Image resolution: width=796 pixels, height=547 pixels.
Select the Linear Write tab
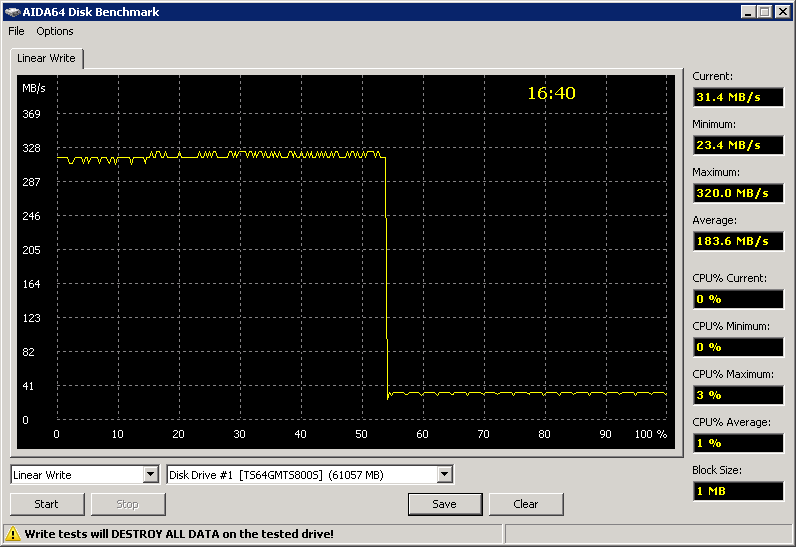pyautogui.click(x=46, y=58)
